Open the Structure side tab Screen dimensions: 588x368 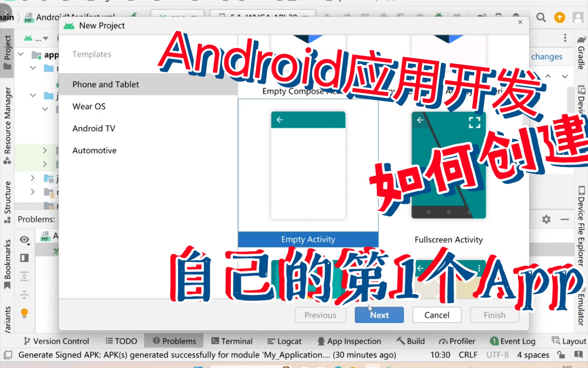7,202
